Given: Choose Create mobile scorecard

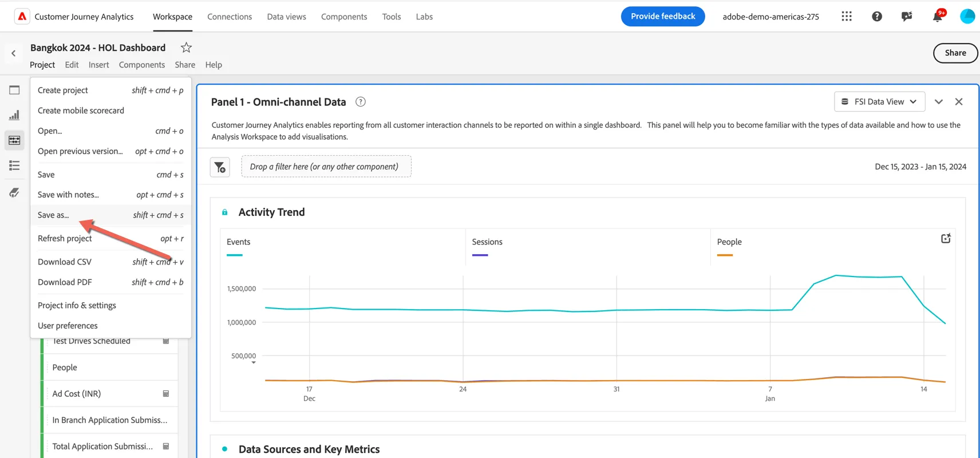Looking at the screenshot, I should (x=110, y=110).
